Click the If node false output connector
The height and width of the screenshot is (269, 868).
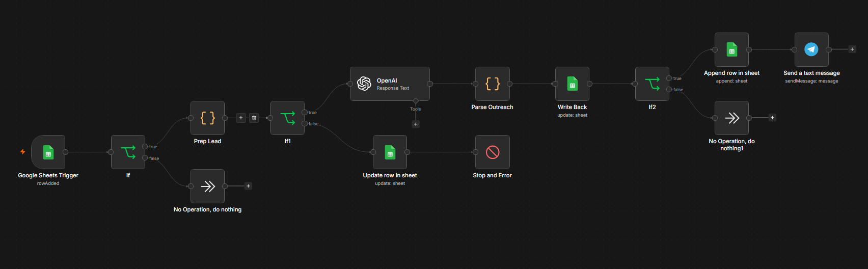coord(145,158)
